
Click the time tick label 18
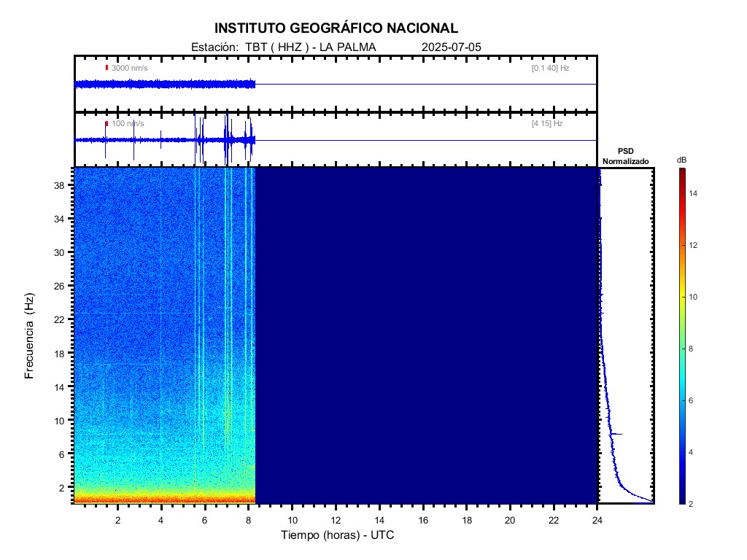tap(467, 521)
